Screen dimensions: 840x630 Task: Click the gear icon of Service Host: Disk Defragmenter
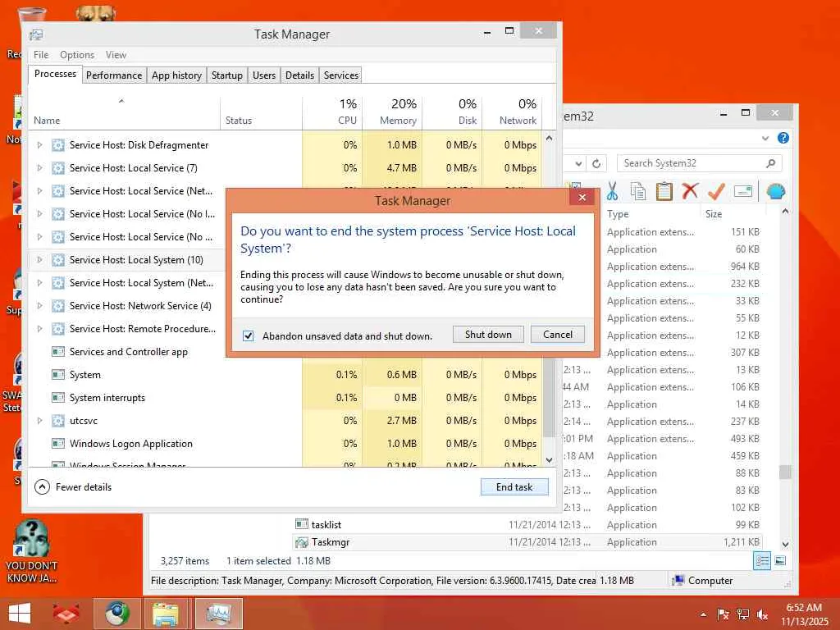pyautogui.click(x=58, y=145)
